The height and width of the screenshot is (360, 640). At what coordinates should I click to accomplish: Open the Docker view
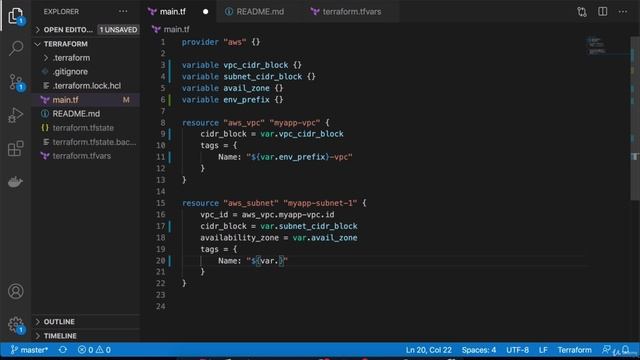point(16,182)
